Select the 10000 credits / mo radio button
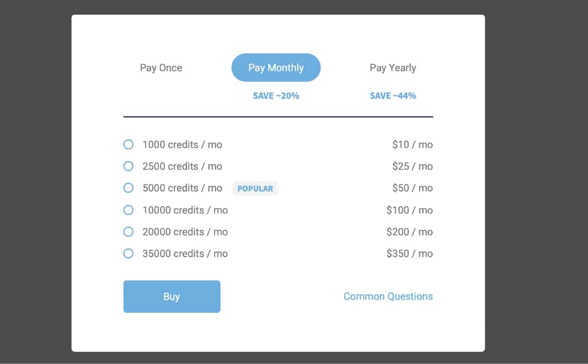 pyautogui.click(x=128, y=210)
